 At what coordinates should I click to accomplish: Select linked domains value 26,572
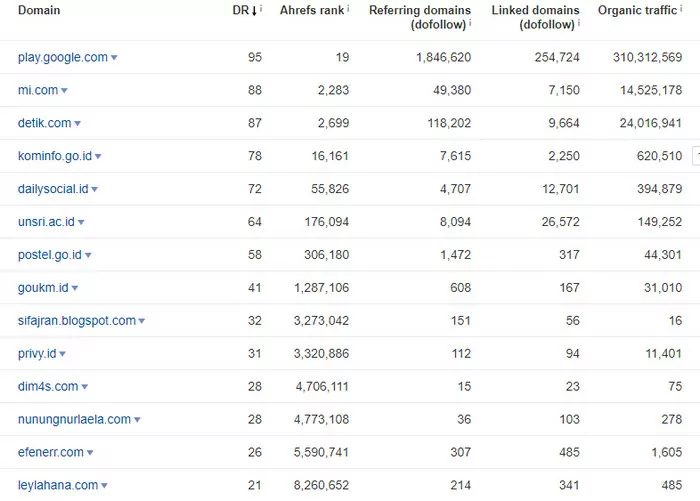(x=561, y=222)
